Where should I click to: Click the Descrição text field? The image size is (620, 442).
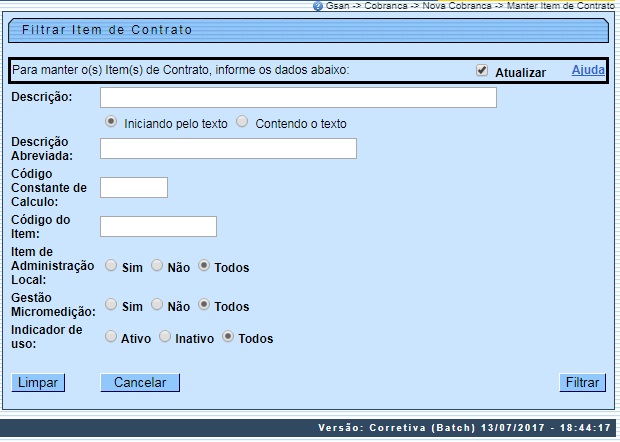point(298,98)
